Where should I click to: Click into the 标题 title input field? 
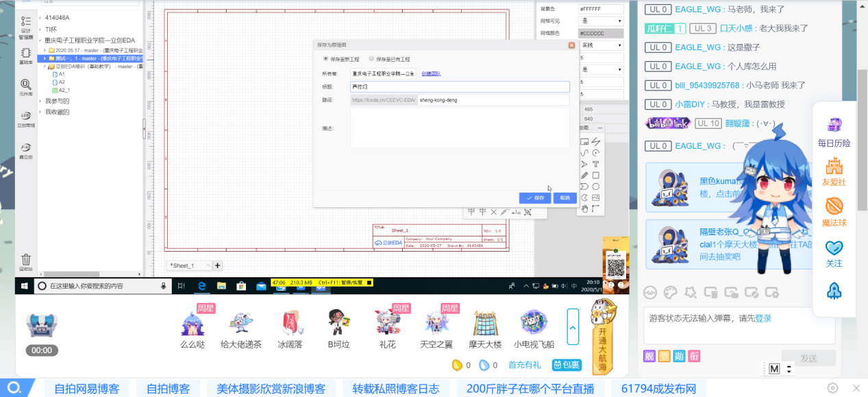point(459,87)
